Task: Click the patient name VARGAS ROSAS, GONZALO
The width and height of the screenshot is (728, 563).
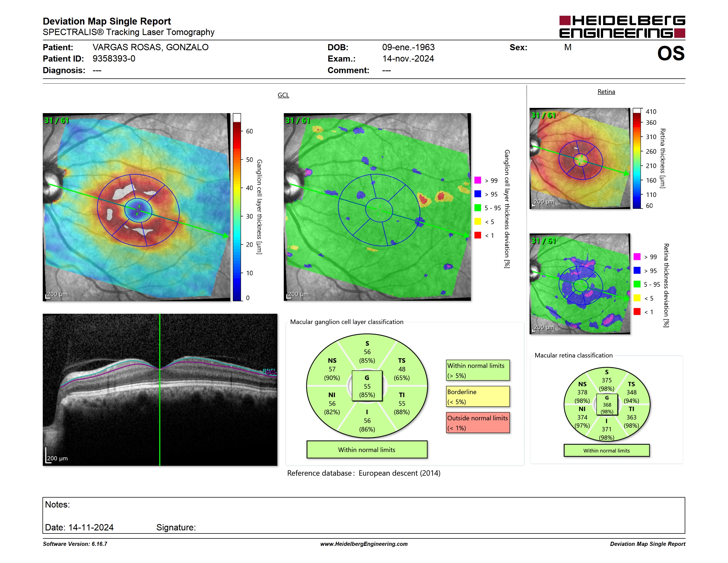Action: point(150,47)
